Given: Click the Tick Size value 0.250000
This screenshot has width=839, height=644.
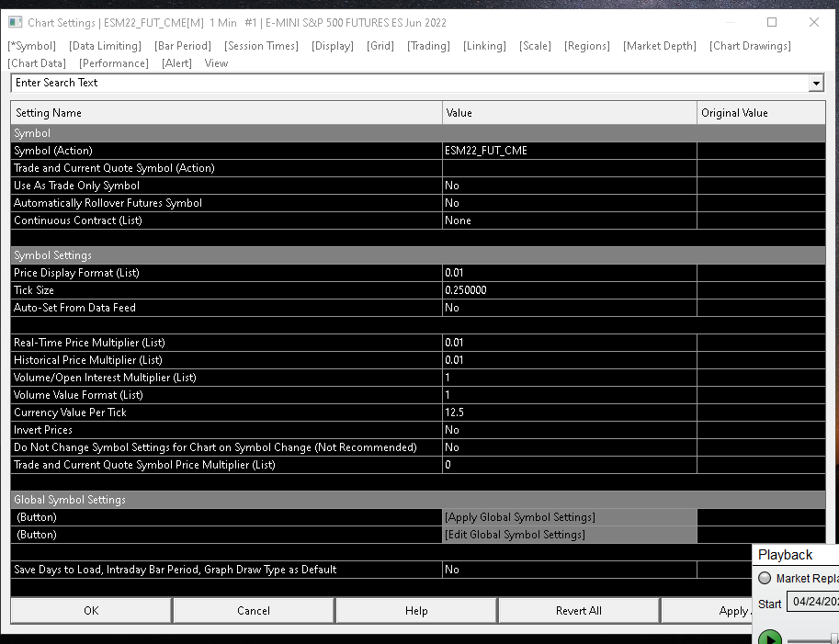Looking at the screenshot, I should (570, 290).
